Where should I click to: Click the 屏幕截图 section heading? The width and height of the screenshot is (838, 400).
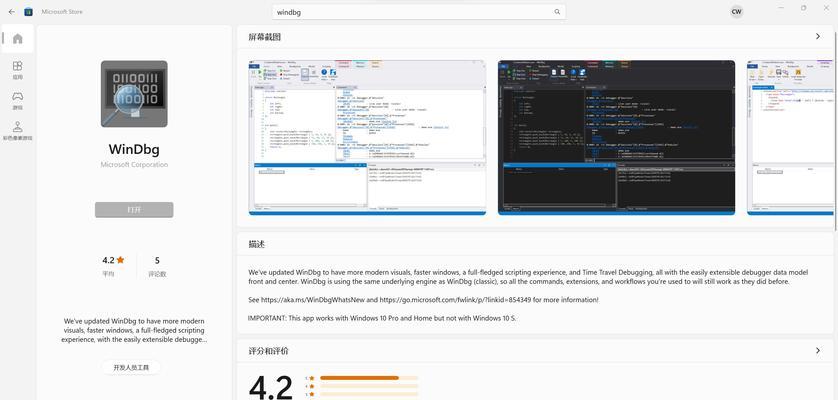(x=265, y=37)
